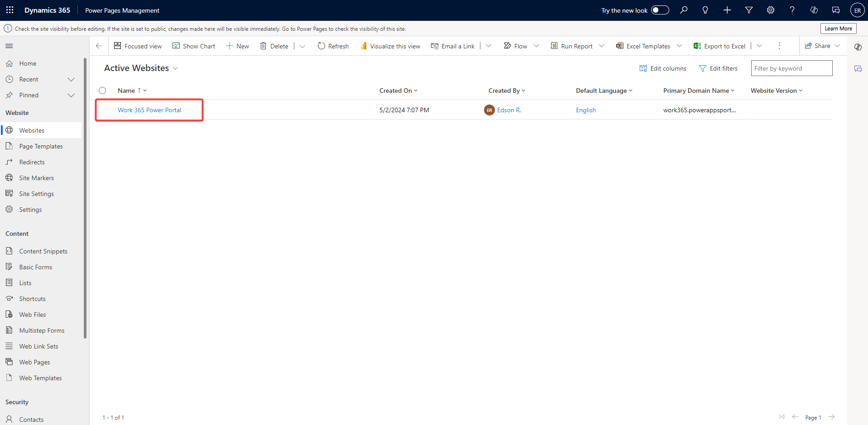Go to the next page arrow

click(831, 417)
